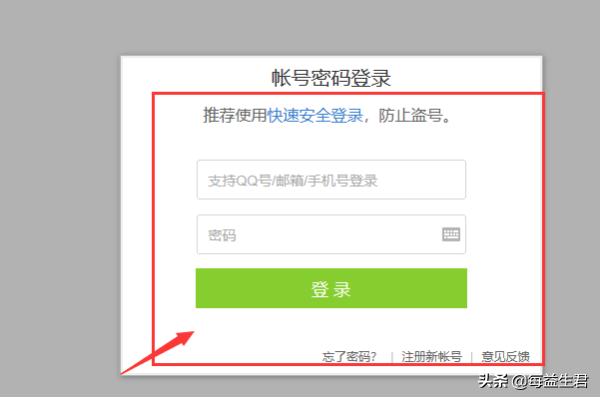The width and height of the screenshot is (600, 400).
Task: Click the 帐号密码登录 dialog heading
Action: coord(331,78)
